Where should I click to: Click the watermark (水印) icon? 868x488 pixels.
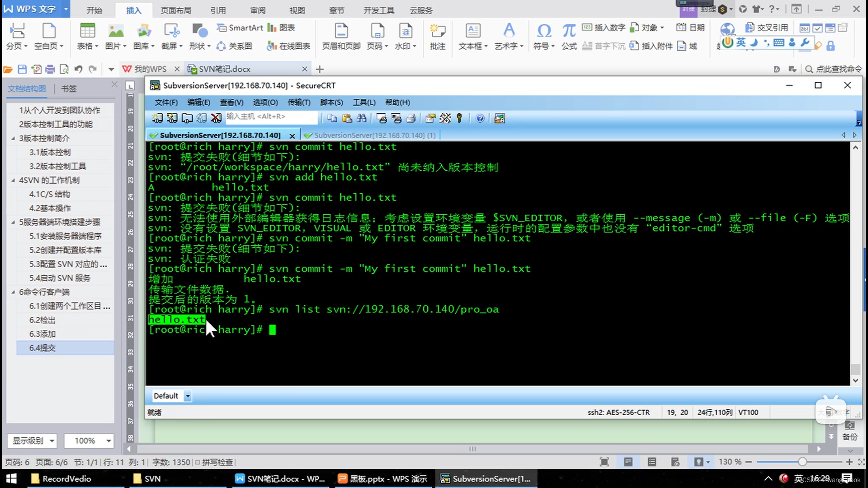[x=405, y=32]
